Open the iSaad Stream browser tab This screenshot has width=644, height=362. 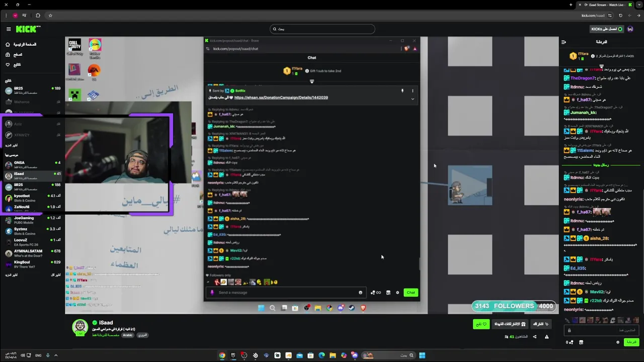tap(604, 5)
